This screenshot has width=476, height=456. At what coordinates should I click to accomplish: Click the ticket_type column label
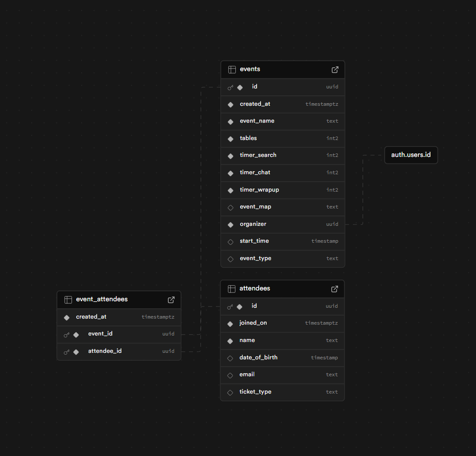pos(255,392)
